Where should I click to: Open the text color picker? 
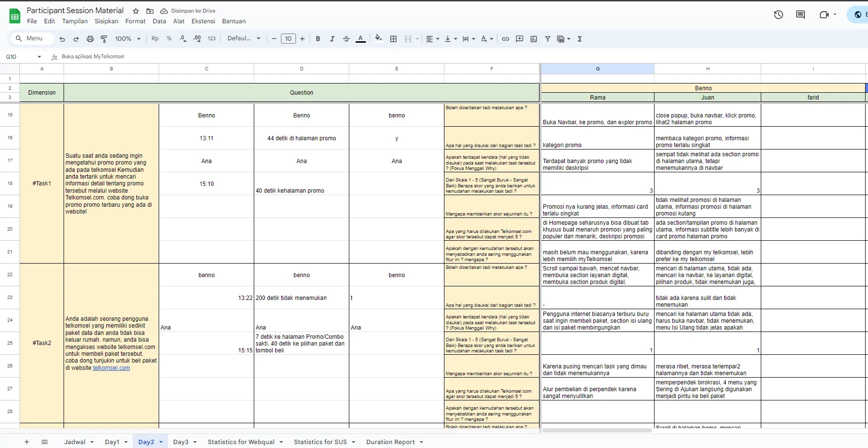360,39
